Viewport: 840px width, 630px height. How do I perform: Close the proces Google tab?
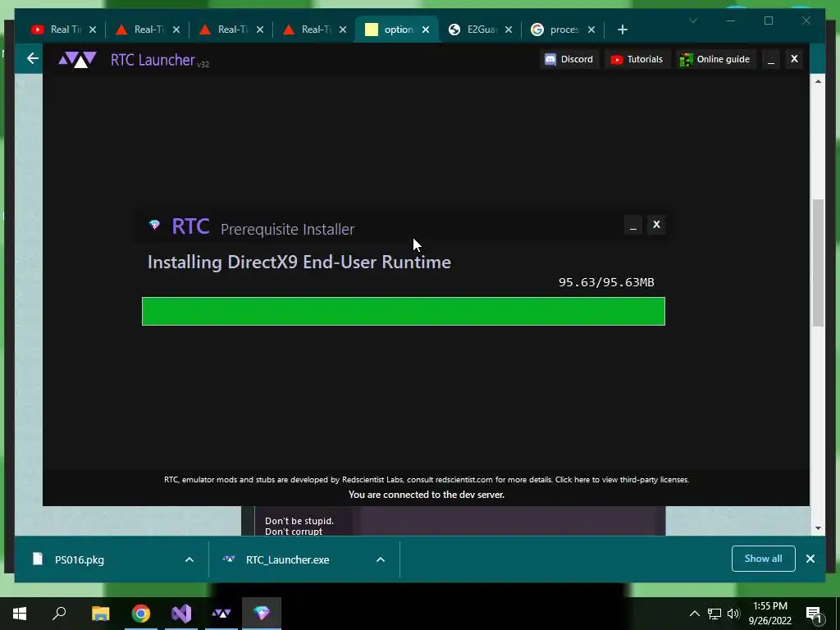pyautogui.click(x=591, y=30)
